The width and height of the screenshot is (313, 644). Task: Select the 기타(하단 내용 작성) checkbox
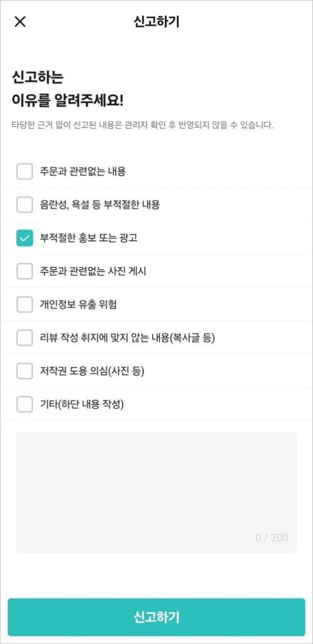(25, 404)
